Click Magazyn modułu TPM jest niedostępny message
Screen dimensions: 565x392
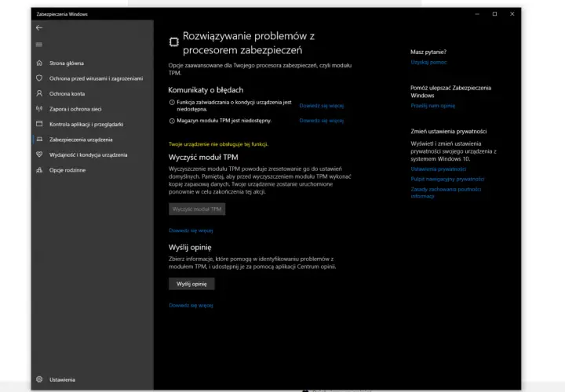click(x=224, y=121)
